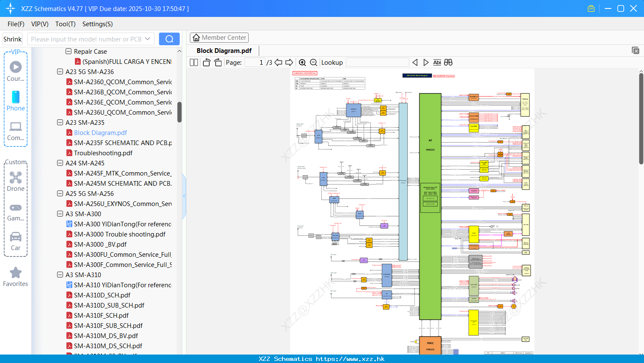Collapse the file tree panel handle
Viewport: 644px width, 363px height.
coord(184,196)
